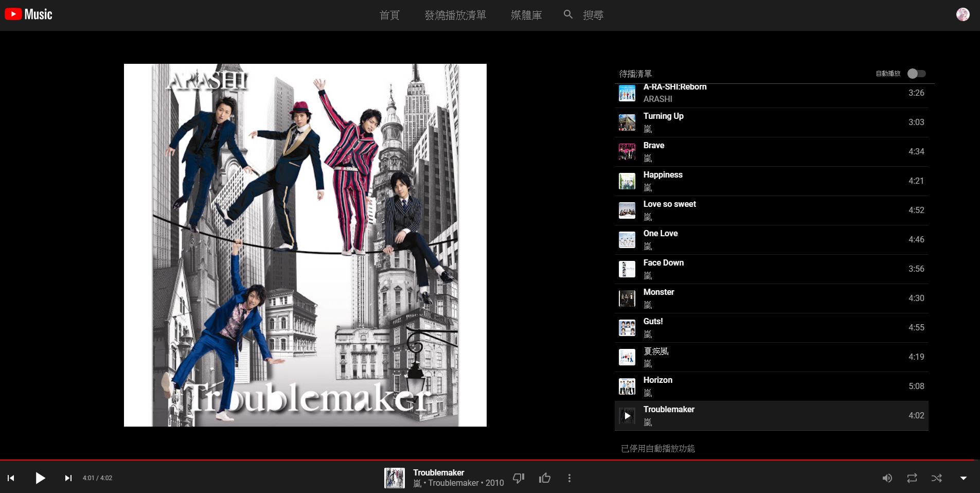Click the Turning Up album thumbnail
980x493 pixels.
coord(627,122)
